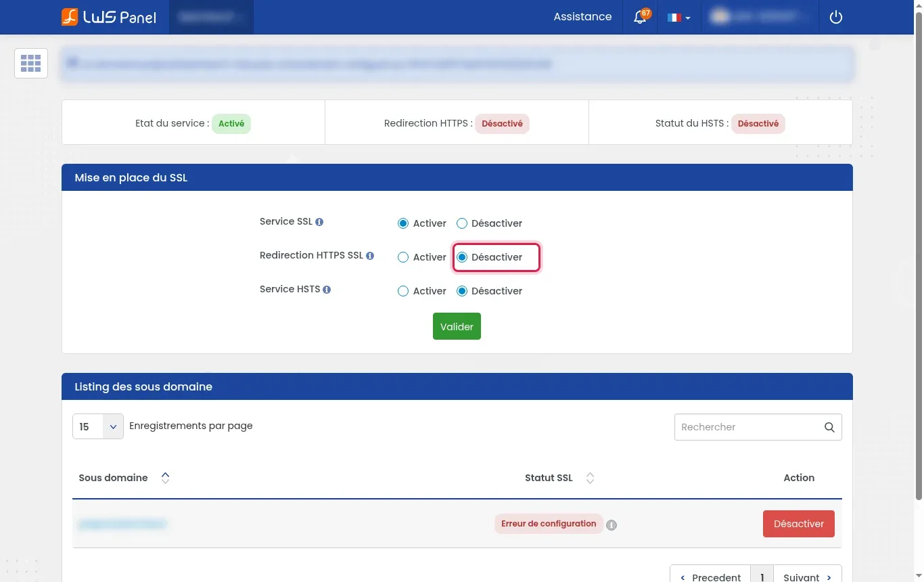Select Désactiver for Service SSL
Screen dimensions: 924x582
point(462,223)
